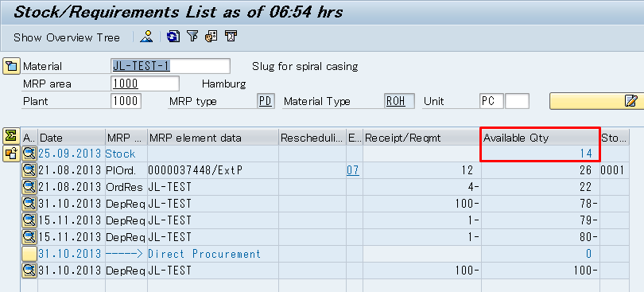The image size is (644, 292).
Task: Click available quantity 0 in Direct Procurement row
Action: pyautogui.click(x=541, y=254)
